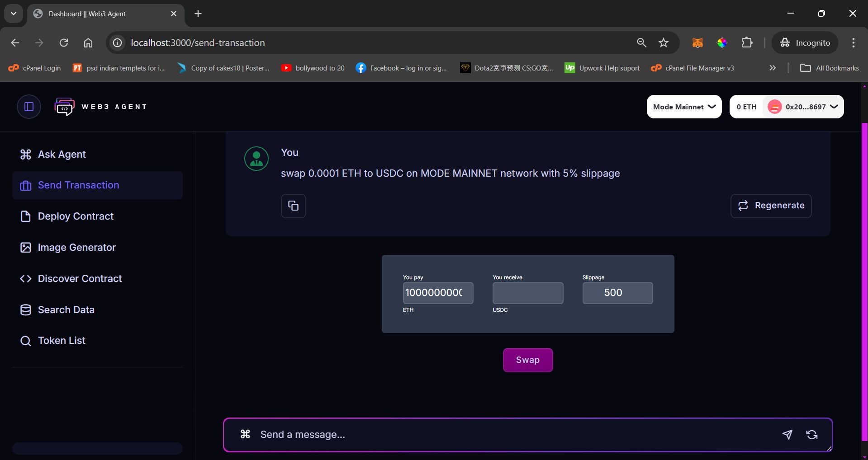Click the browser forward arrow

(39, 43)
